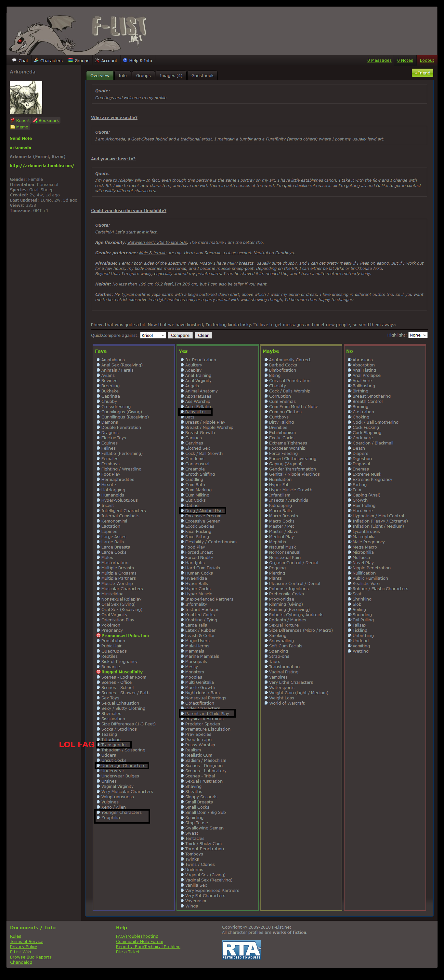Click the Chat speech bubble icon

coord(14,60)
